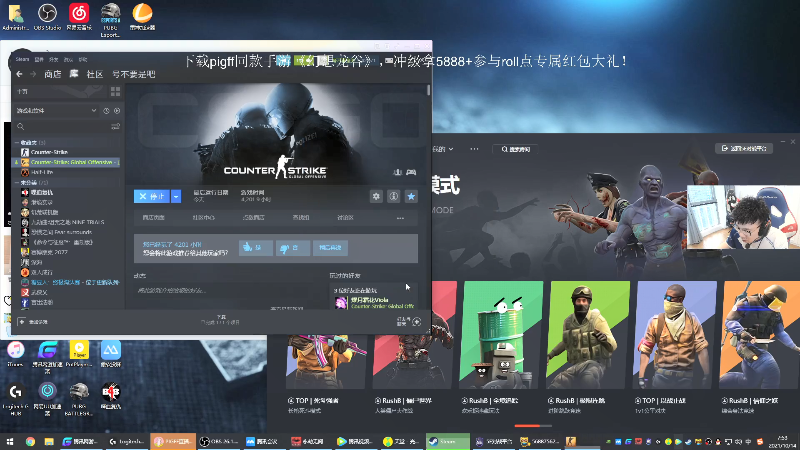Open Logitech G HUB desktop icon
Viewport: 800px width, 450px height.
(15, 399)
